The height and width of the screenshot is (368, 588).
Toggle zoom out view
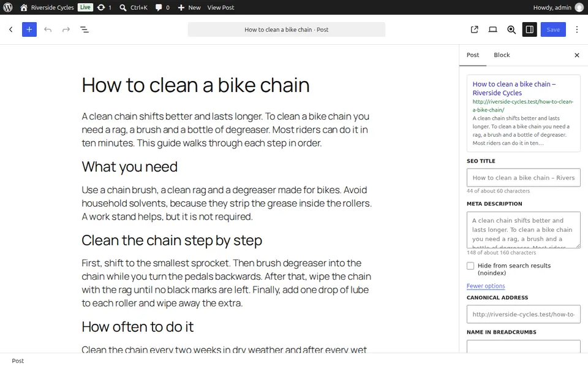click(x=511, y=29)
